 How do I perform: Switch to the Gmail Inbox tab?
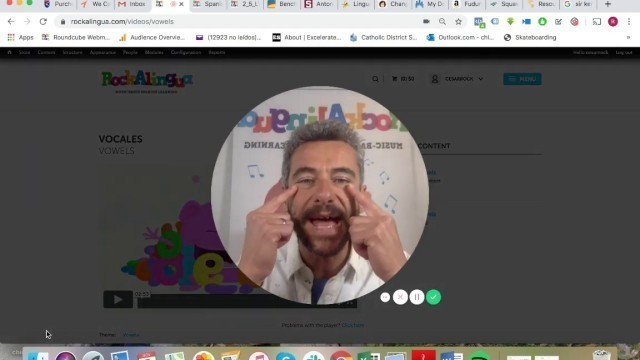point(132,4)
